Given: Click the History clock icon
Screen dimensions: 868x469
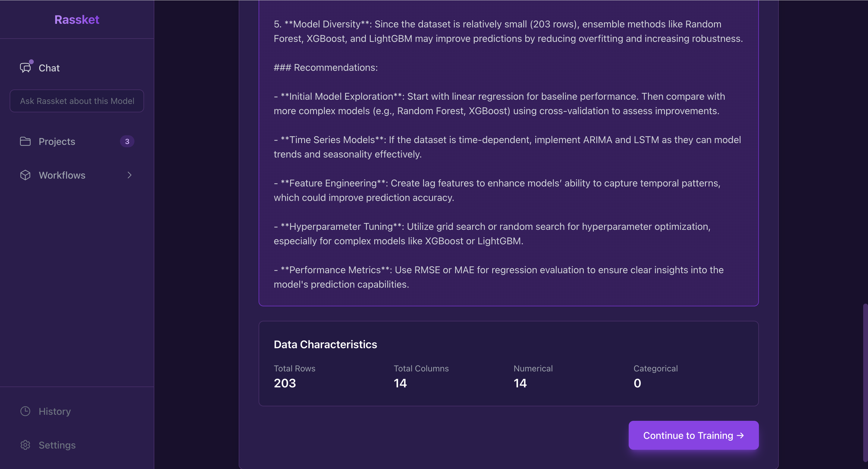Looking at the screenshot, I should click(25, 411).
